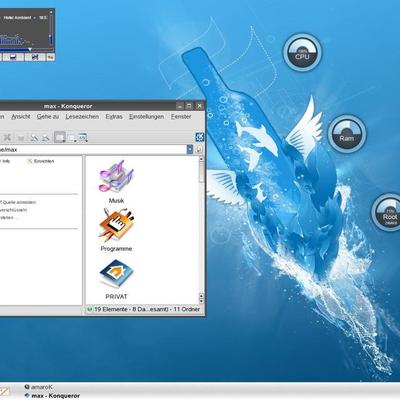Open the Gehe zu menu
The height and width of the screenshot is (400, 400).
tap(48, 117)
